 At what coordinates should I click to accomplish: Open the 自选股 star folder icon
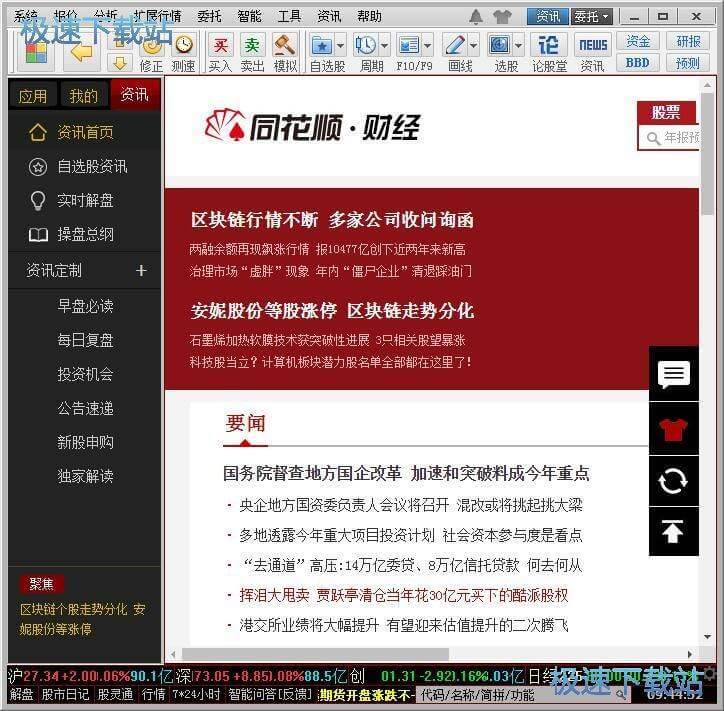(322, 45)
